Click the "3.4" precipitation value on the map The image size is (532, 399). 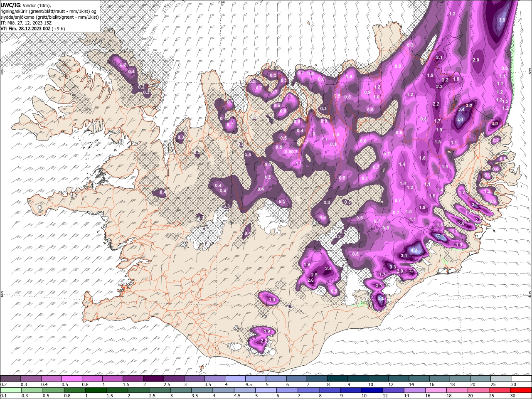(461, 109)
